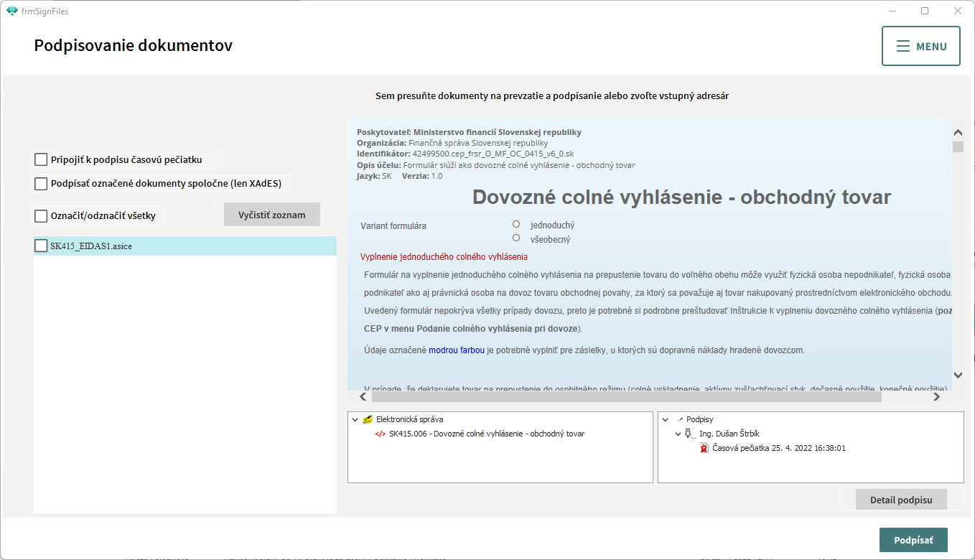This screenshot has height=560, width=975.
Task: Toggle Podpísať označené dokumenty spoločne checkbox
Action: 41,184
